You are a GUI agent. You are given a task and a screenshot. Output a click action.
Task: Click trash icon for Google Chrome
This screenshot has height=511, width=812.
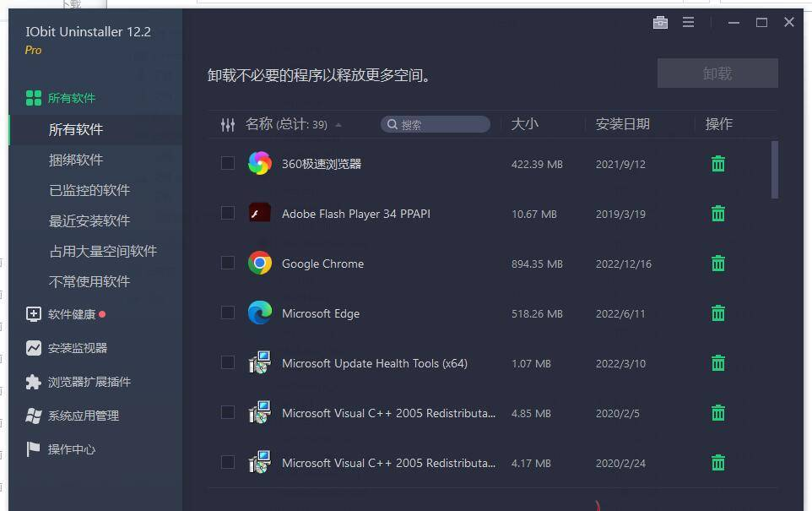pos(717,264)
